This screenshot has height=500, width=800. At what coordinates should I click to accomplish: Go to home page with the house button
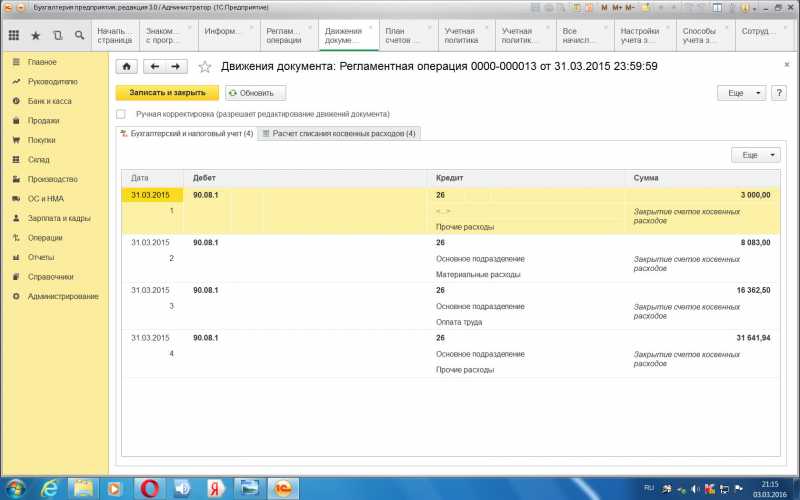pos(127,66)
